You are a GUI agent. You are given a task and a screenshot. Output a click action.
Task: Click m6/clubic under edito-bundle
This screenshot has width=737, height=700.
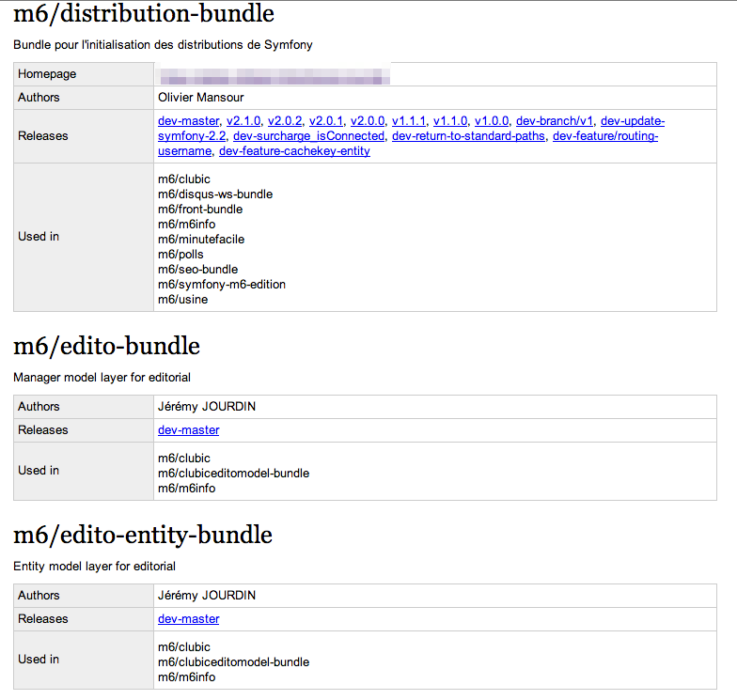point(184,459)
